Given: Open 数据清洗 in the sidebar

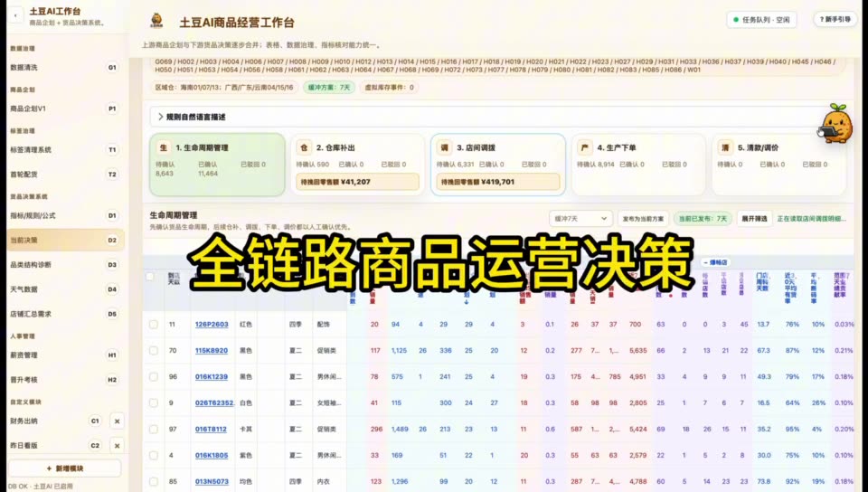Looking at the screenshot, I should (x=65, y=68).
